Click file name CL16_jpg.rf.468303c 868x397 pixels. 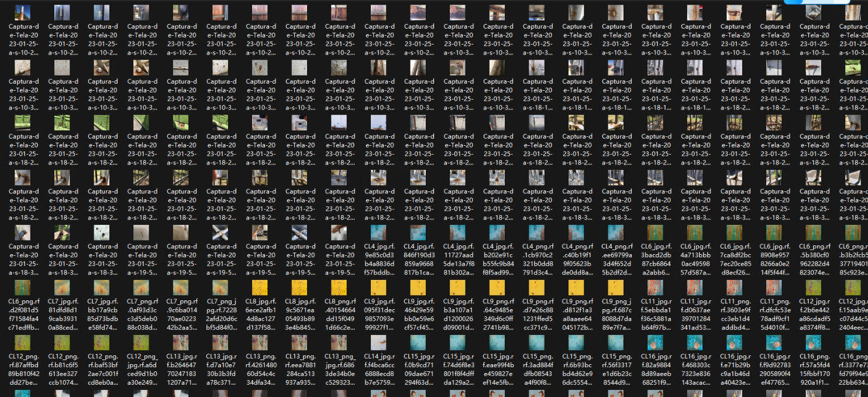click(696, 369)
